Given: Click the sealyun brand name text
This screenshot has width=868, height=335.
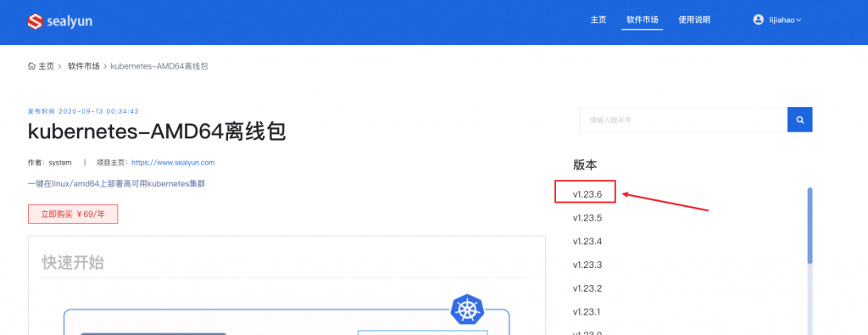Looking at the screenshot, I should [x=70, y=21].
